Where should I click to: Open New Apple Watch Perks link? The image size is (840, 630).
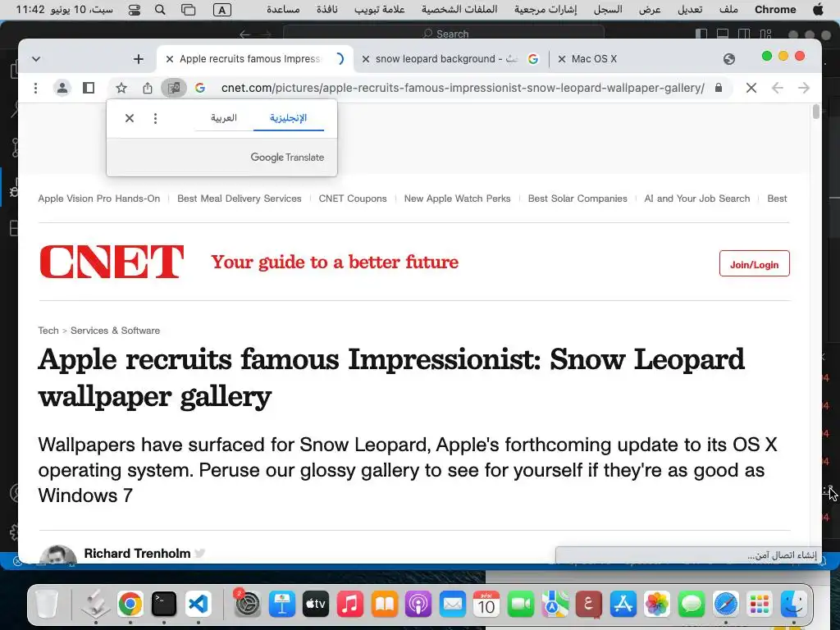tap(457, 199)
